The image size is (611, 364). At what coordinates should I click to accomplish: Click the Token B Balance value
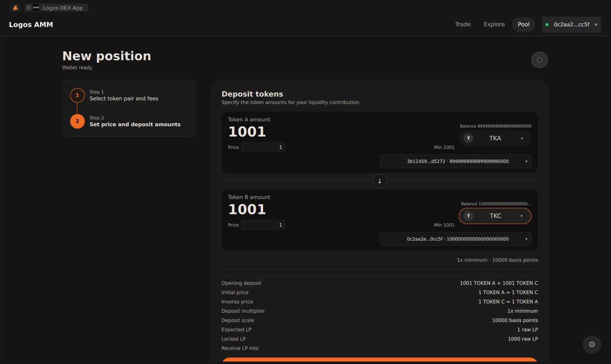tap(496, 204)
